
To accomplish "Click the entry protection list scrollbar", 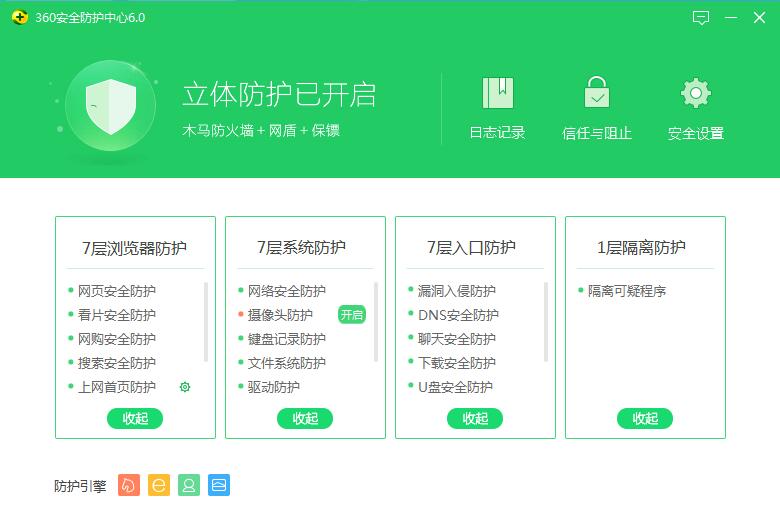I will click(x=546, y=322).
